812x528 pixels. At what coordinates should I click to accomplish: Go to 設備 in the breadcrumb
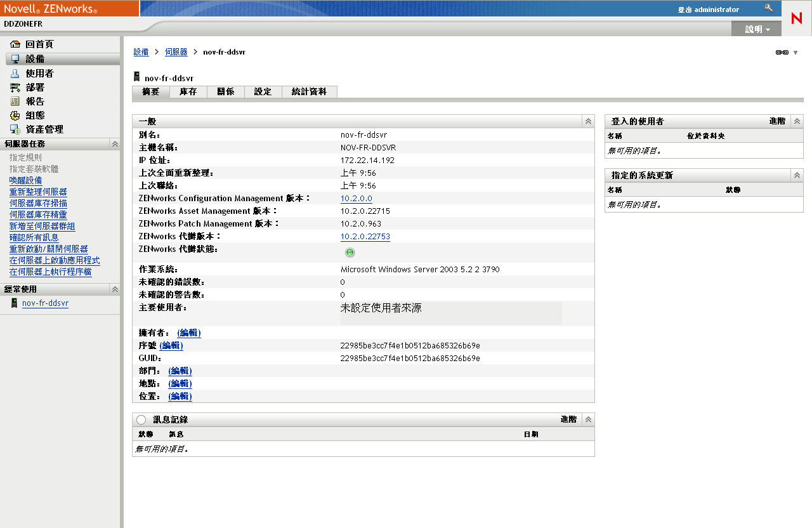[x=141, y=52]
